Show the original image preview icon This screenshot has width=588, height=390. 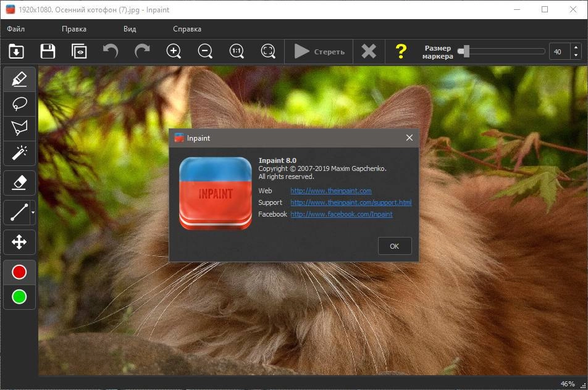pos(79,51)
